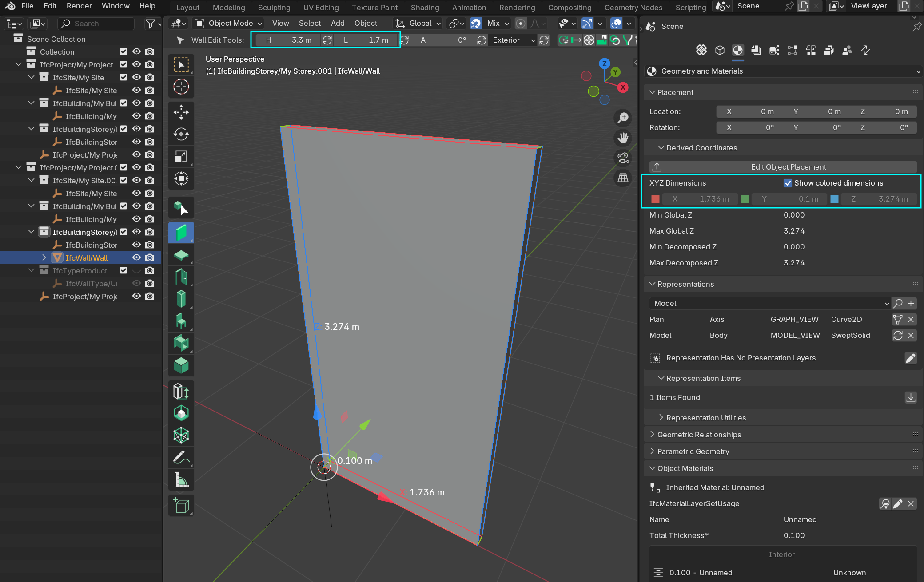Viewport: 924px width, 582px height.
Task: Activate the Move tool
Action: (181, 112)
